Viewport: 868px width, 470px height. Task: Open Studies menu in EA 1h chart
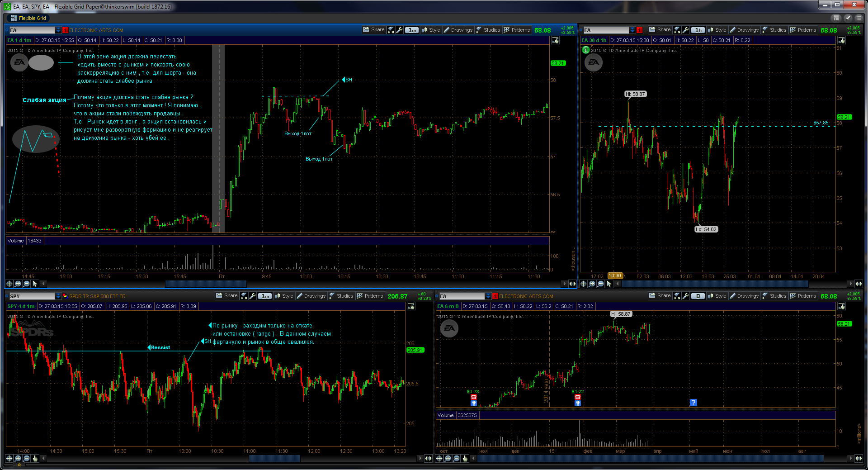774,30
